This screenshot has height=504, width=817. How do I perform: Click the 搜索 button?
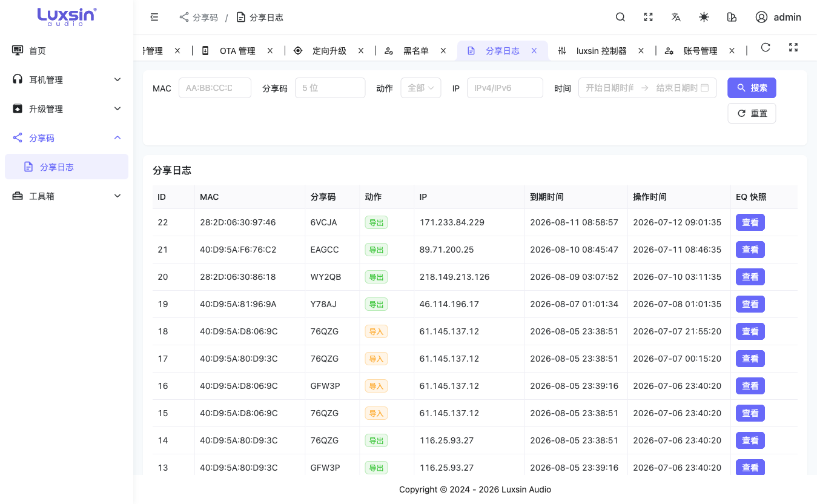click(752, 88)
